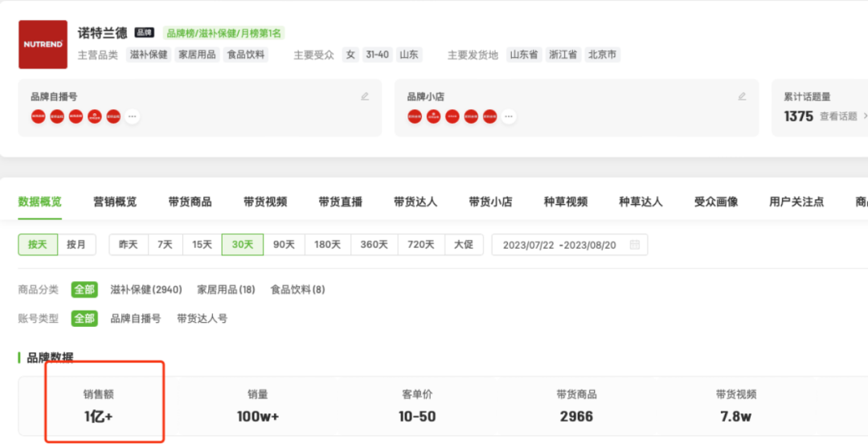Open second shop avatar under 品牌小店
Image resolution: width=868 pixels, height=444 pixels.
(433, 116)
